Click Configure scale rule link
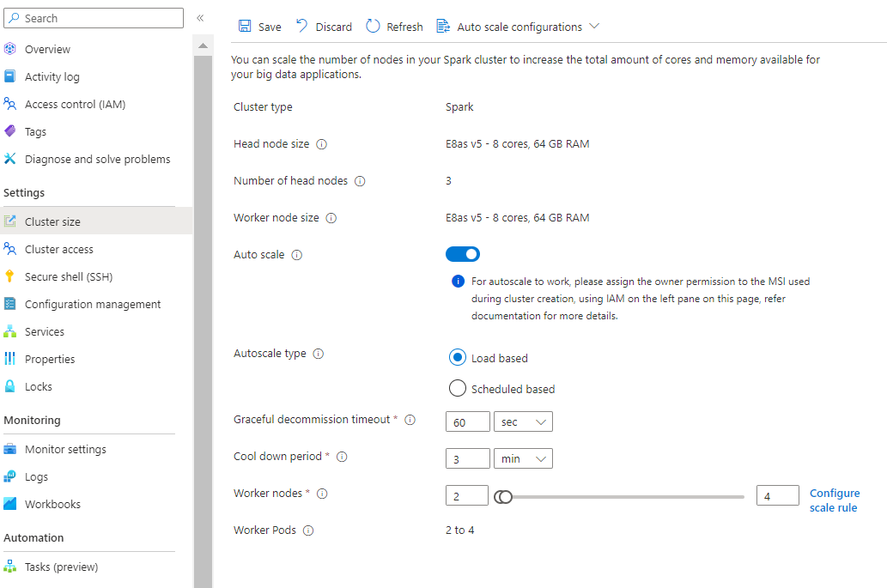The height and width of the screenshot is (588, 887). coord(835,500)
